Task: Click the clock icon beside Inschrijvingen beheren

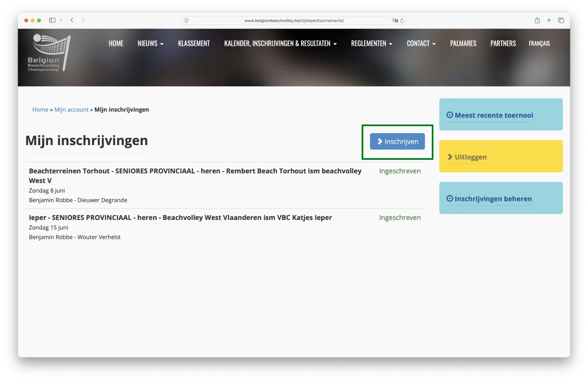Action: coord(449,198)
